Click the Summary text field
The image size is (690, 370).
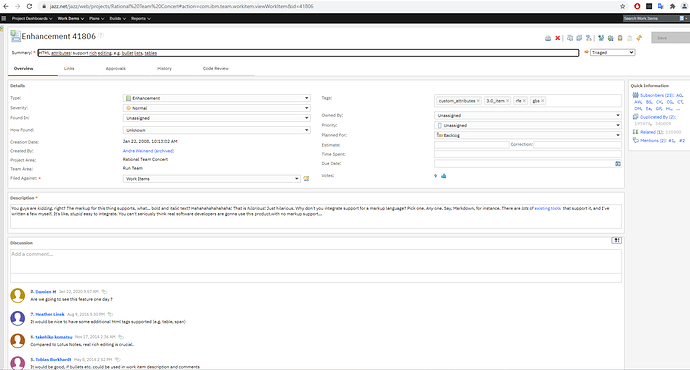[x=308, y=53]
